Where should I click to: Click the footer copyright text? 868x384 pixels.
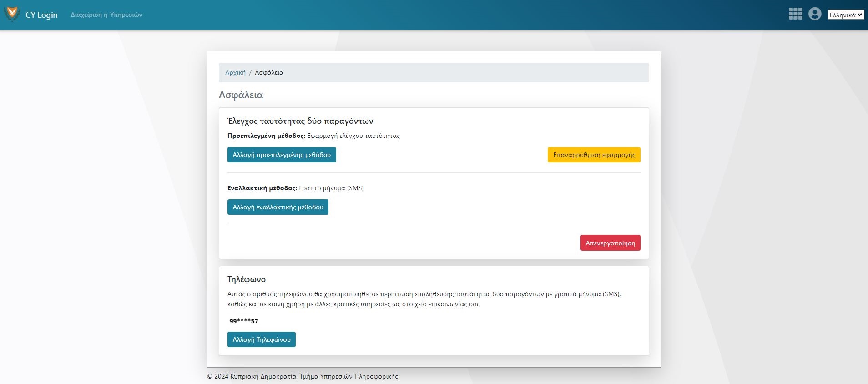pos(303,376)
